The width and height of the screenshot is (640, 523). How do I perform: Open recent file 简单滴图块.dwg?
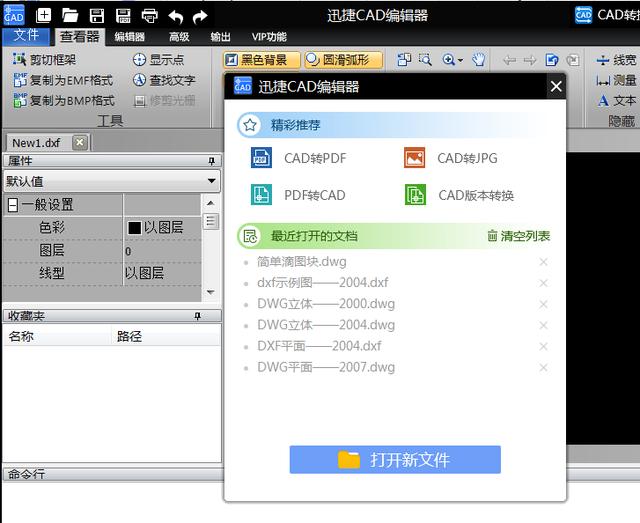coord(302,261)
